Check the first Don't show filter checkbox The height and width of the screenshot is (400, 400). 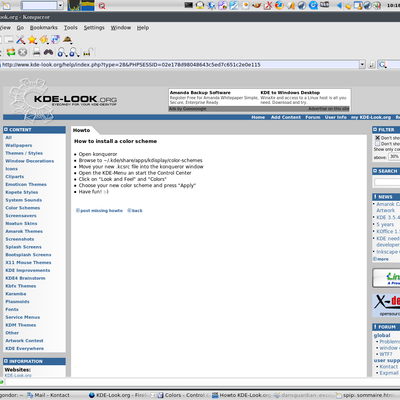coord(377,138)
